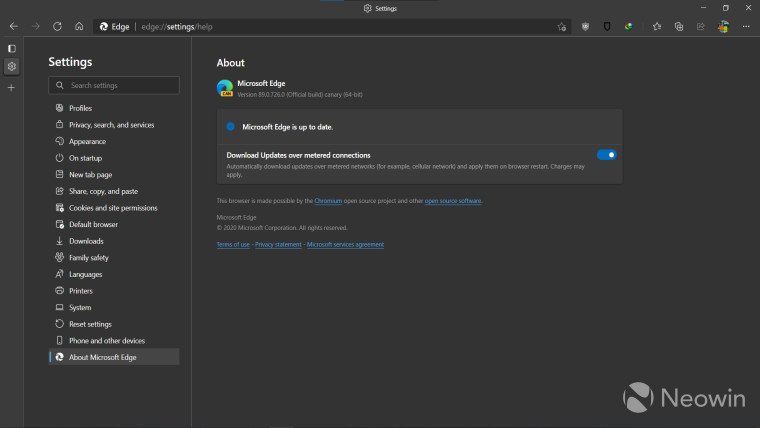Screen dimensions: 760x428
Task: Click the copyright 2020 Microsoft Corporation text
Action: pyautogui.click(x=282, y=228)
